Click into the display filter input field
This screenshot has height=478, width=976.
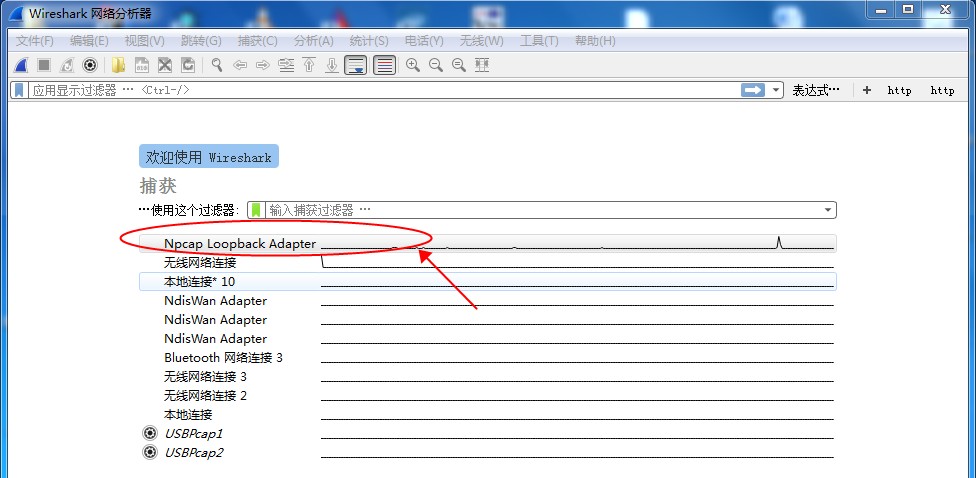click(383, 90)
